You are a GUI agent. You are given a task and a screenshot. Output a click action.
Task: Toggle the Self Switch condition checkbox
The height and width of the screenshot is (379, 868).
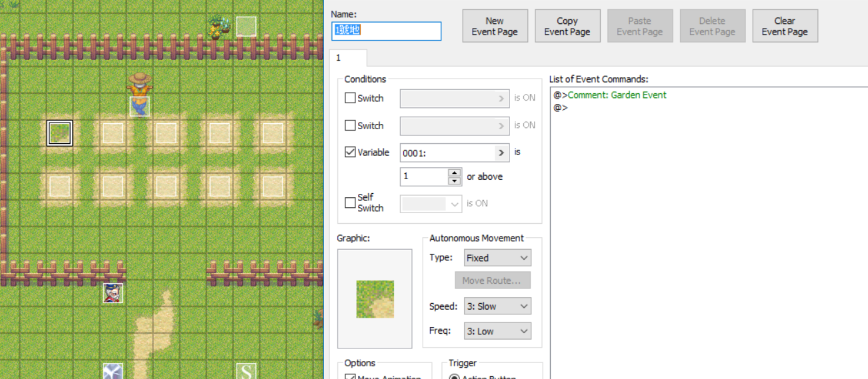tap(350, 202)
